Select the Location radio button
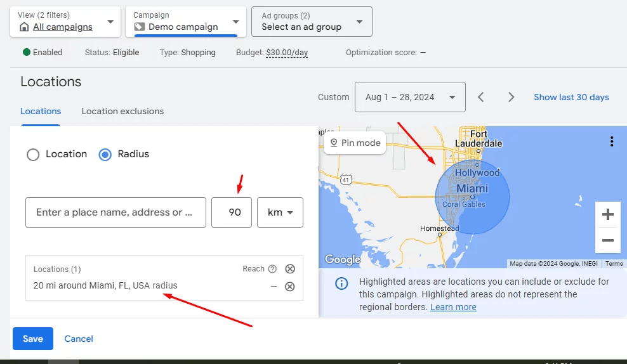 point(33,154)
